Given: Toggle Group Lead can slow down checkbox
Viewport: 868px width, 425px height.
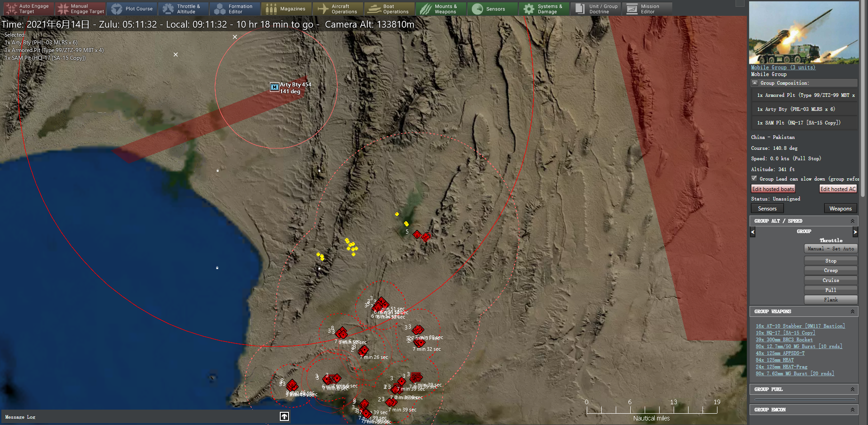Looking at the screenshot, I should [x=754, y=178].
